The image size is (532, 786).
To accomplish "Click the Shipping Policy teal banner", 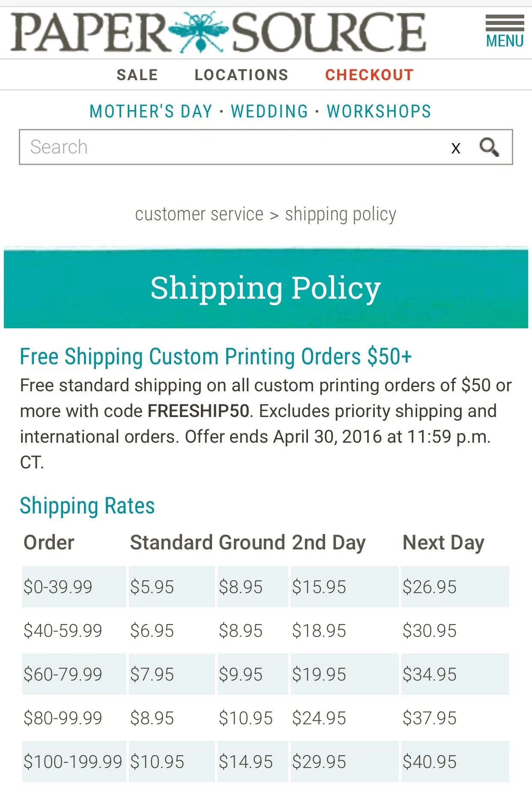I will [266, 288].
